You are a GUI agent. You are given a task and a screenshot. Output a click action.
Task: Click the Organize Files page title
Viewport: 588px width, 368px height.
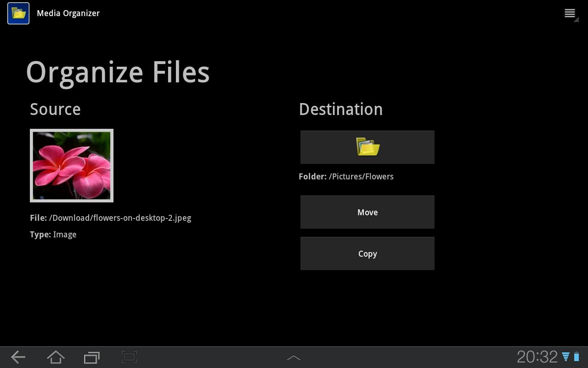pos(118,72)
